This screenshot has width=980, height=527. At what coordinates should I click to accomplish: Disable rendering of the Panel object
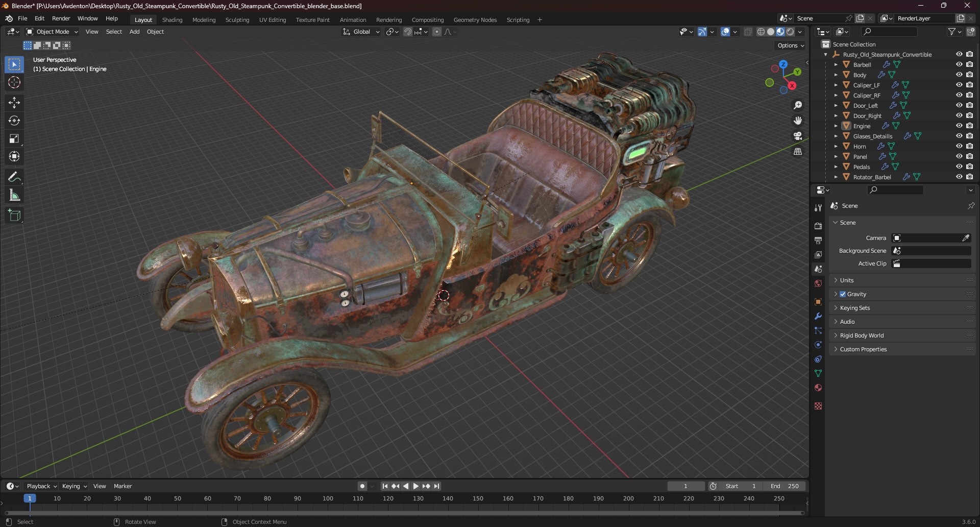click(x=970, y=156)
